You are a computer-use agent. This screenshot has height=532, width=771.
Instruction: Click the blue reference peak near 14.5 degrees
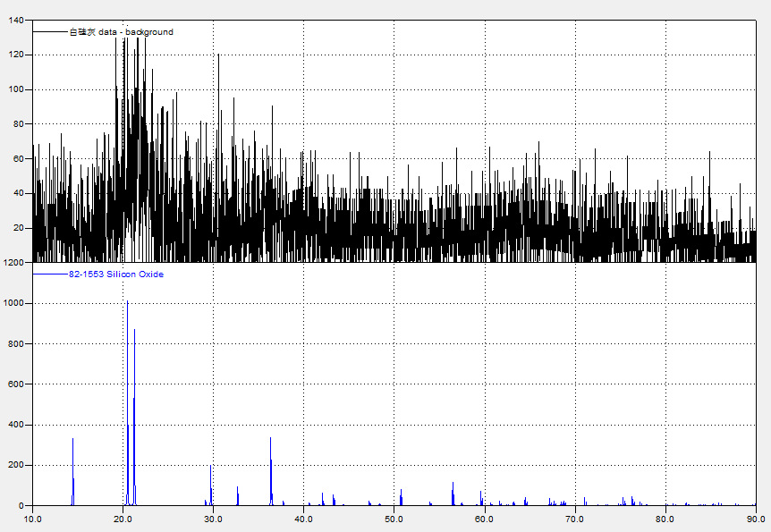coord(72,472)
